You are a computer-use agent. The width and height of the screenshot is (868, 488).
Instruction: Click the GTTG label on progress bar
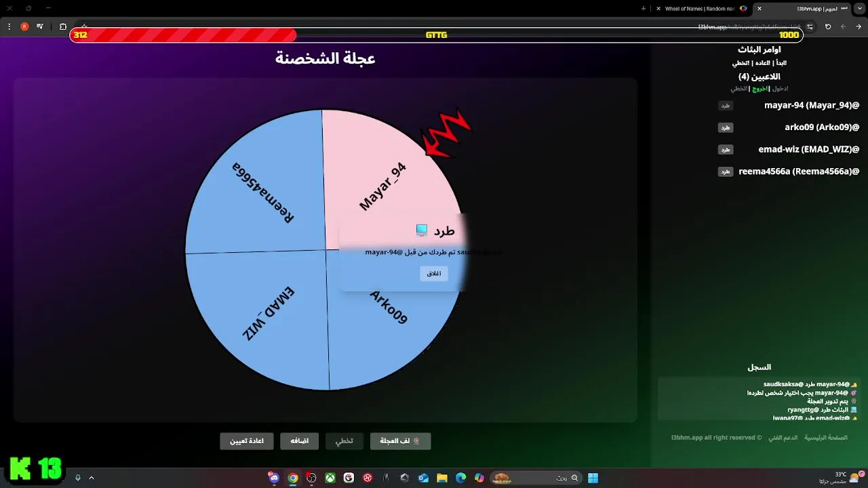click(x=436, y=35)
